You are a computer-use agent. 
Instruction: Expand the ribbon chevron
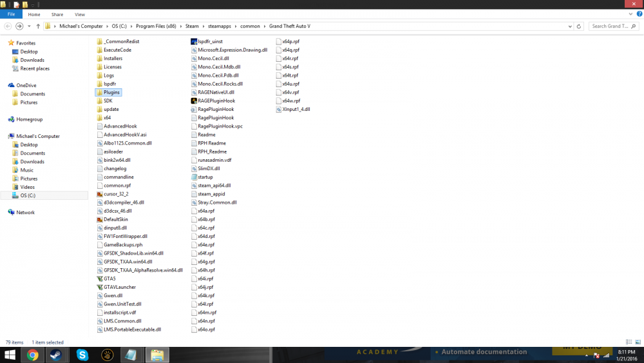[630, 14]
